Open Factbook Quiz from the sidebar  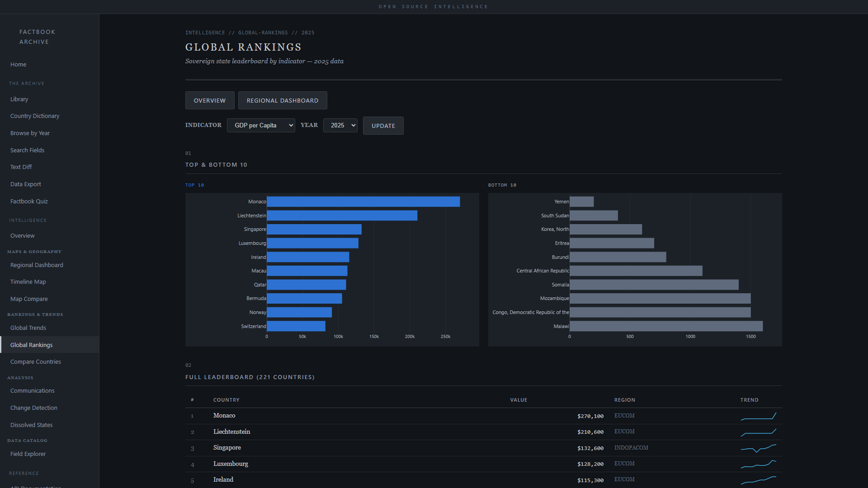pyautogui.click(x=29, y=202)
